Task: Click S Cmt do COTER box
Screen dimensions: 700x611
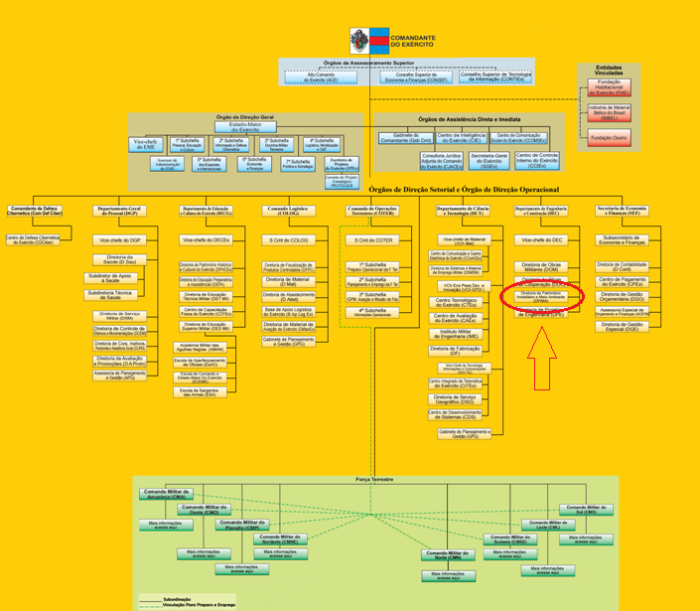Action: (372, 240)
